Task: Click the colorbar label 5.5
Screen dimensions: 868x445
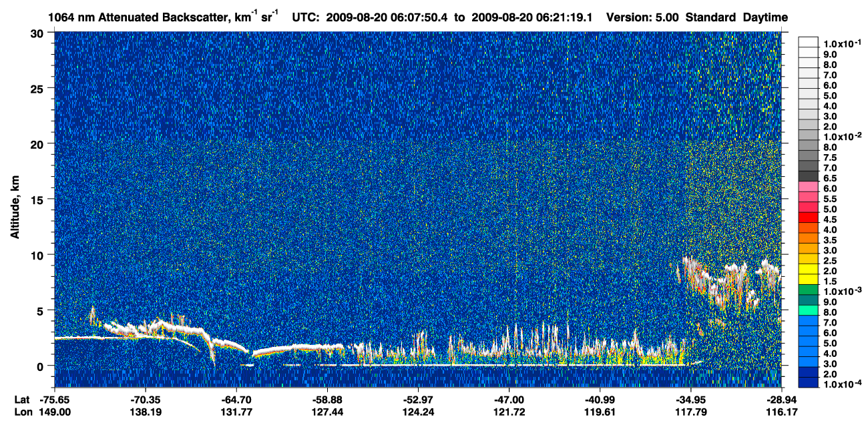Action: pos(831,199)
